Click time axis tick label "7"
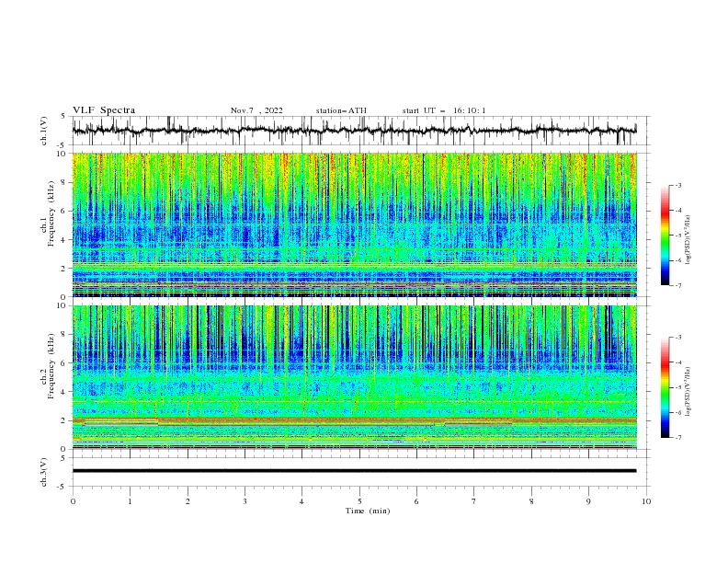The width and height of the screenshot is (728, 563). (474, 501)
